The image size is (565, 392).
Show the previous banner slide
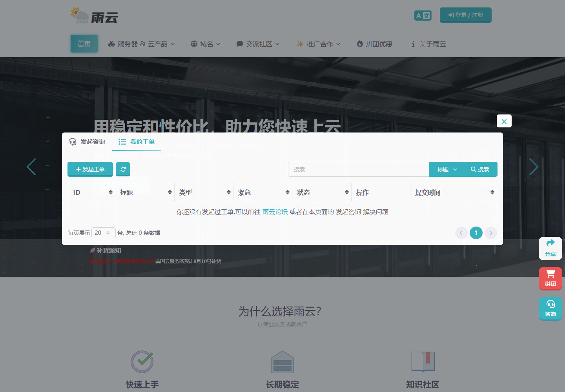click(x=31, y=167)
